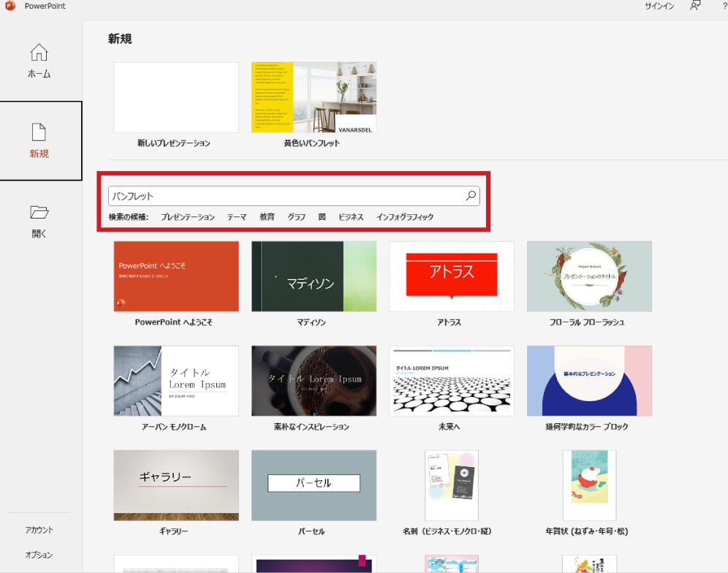Choose the アトラス red theme template
Viewport: 728px width, 573px height.
(x=451, y=276)
